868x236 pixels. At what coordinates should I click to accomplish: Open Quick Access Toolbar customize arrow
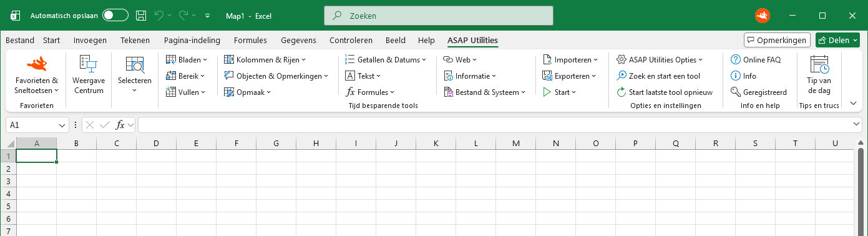coord(208,16)
